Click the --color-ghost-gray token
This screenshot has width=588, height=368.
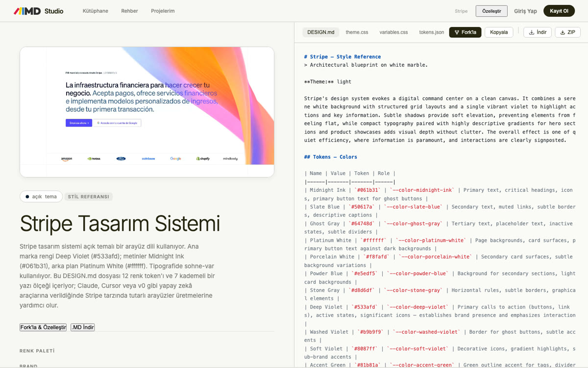point(413,224)
